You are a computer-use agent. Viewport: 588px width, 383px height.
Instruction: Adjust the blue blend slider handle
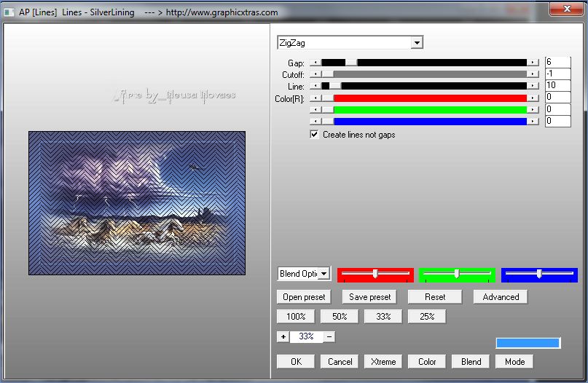[539, 274]
